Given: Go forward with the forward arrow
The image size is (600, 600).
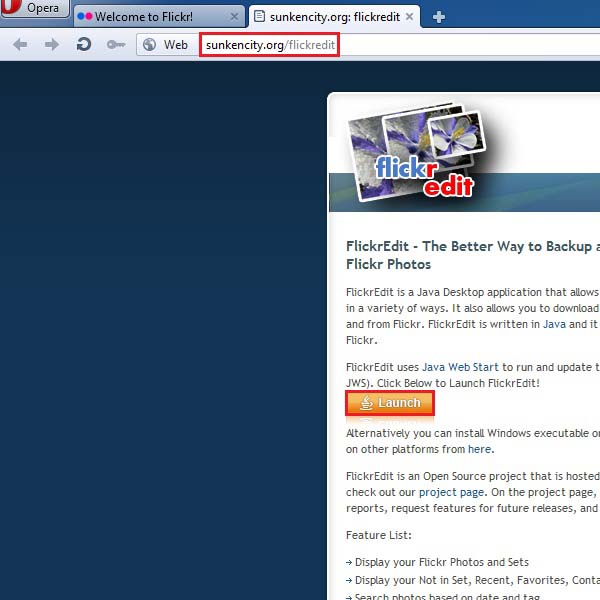Looking at the screenshot, I should (x=52, y=45).
